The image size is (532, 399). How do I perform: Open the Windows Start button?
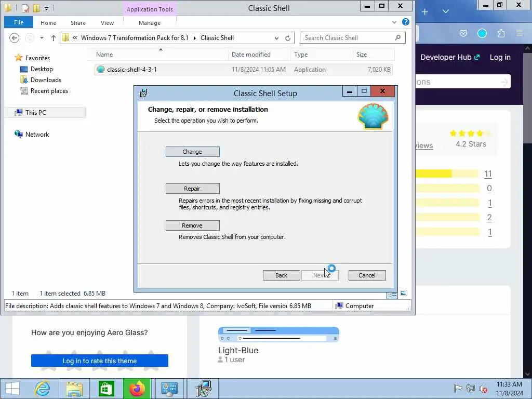pos(12,389)
